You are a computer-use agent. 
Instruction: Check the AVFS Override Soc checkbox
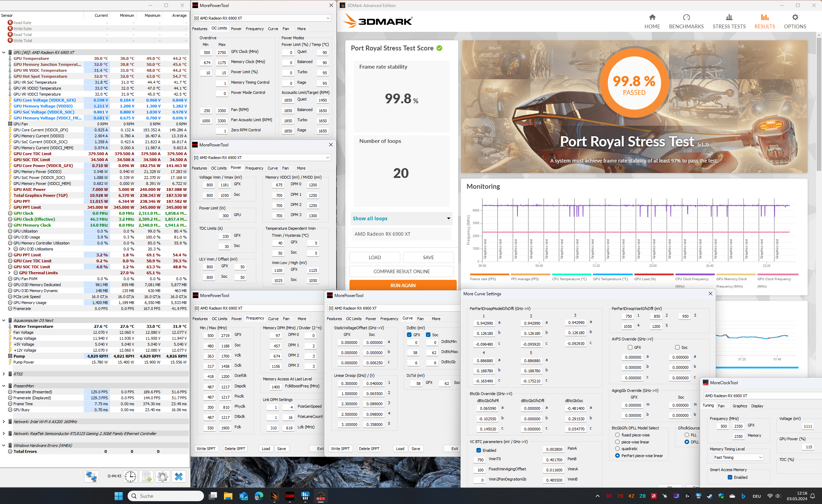(x=678, y=347)
